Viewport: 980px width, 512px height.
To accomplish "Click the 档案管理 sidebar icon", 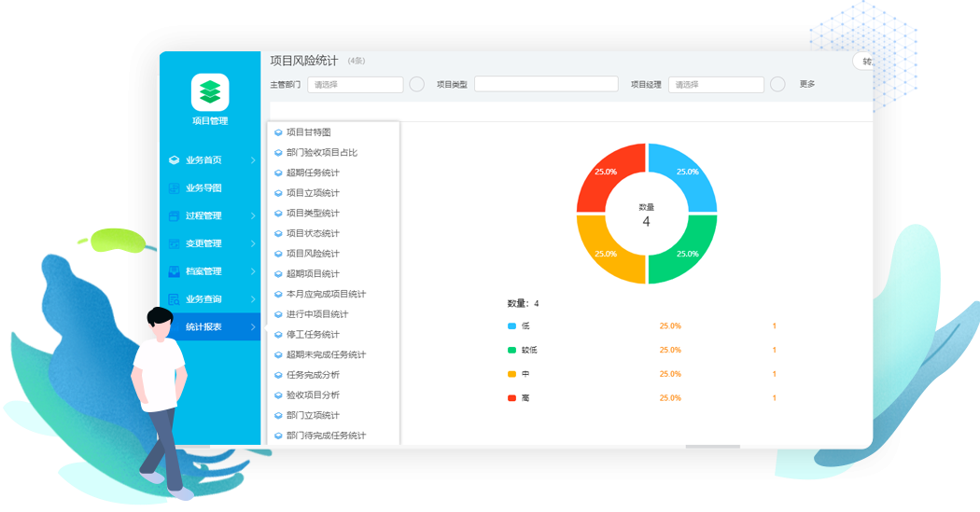I will click(174, 272).
